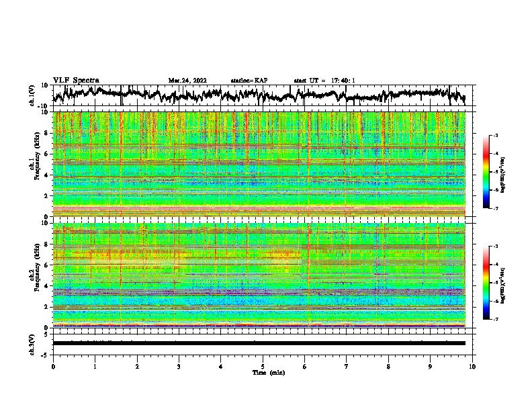This screenshot has width=532, height=411.
Task: Click time axis tick label "9"
Action: pos(430,367)
